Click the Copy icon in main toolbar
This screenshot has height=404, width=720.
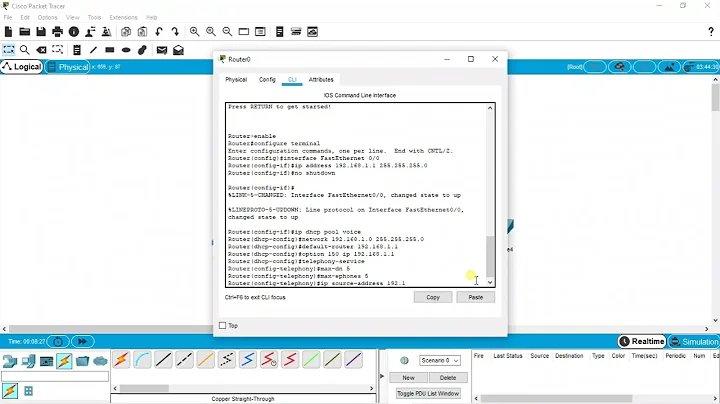[126, 32]
